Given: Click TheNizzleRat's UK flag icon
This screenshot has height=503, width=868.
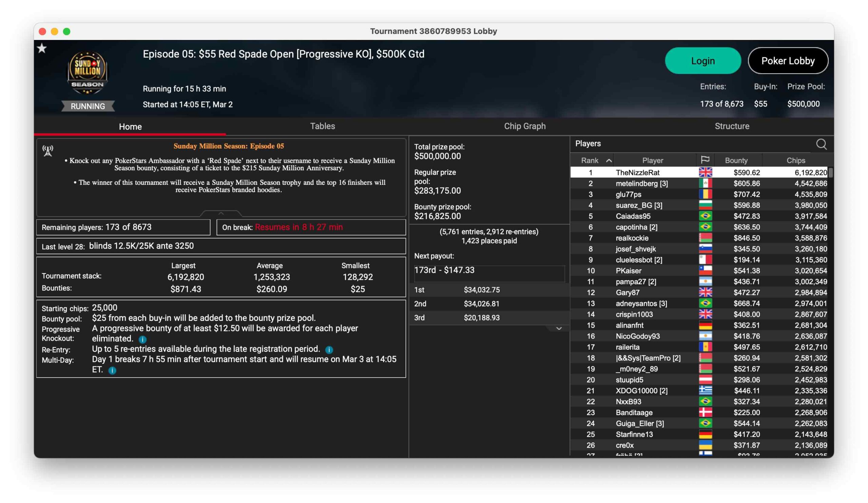Looking at the screenshot, I should (x=705, y=172).
